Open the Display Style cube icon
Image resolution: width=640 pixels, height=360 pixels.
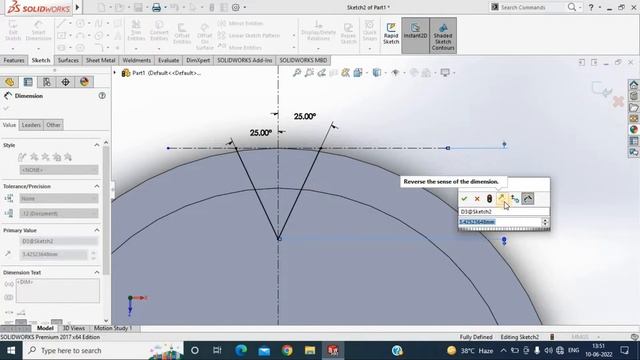tap(376, 73)
